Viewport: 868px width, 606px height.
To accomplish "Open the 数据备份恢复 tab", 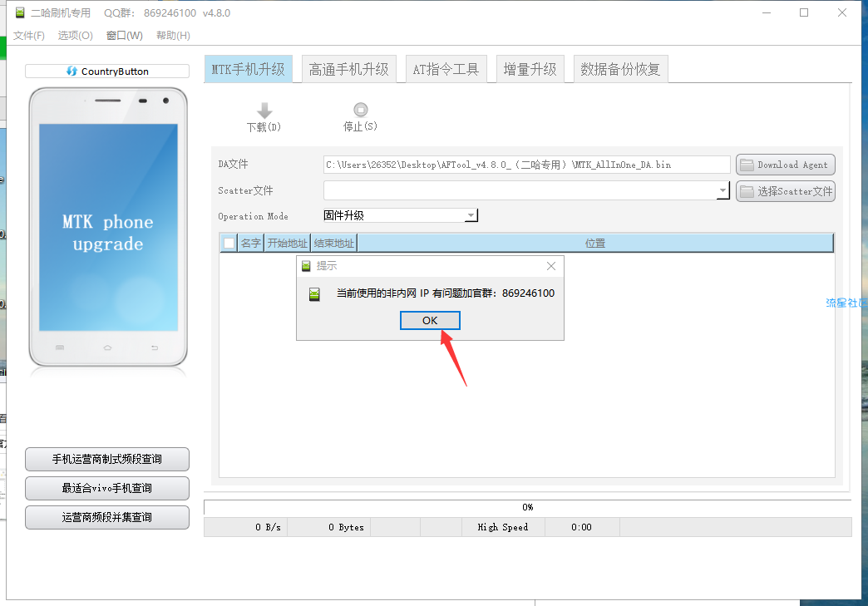I will (x=620, y=69).
